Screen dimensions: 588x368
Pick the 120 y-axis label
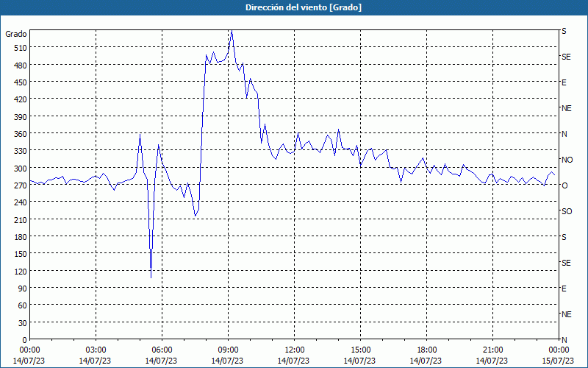(21, 271)
